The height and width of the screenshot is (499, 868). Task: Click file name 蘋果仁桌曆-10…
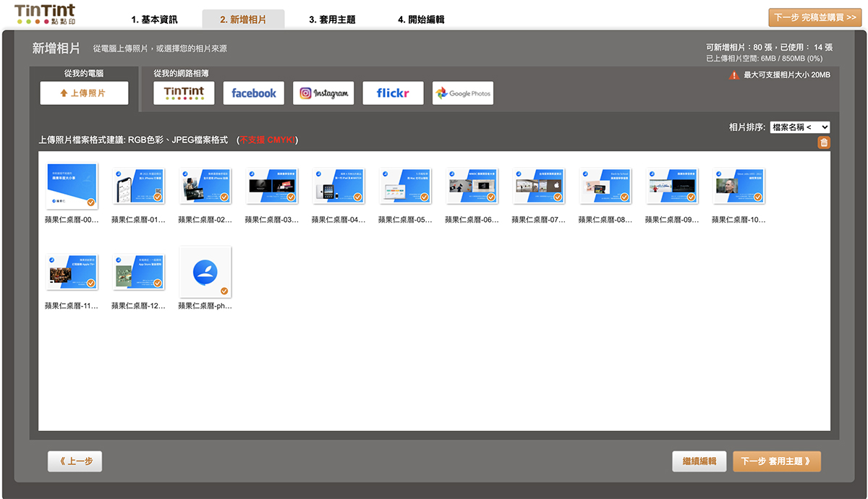click(739, 220)
